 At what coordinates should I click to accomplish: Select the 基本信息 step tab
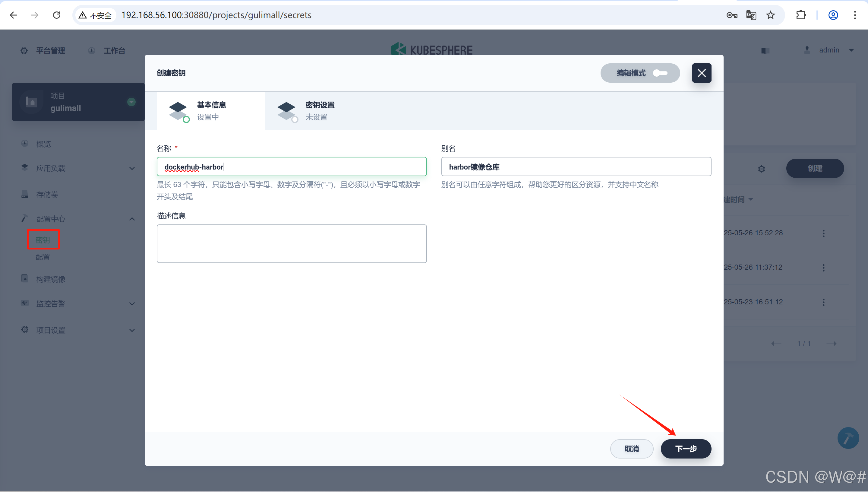pos(211,111)
